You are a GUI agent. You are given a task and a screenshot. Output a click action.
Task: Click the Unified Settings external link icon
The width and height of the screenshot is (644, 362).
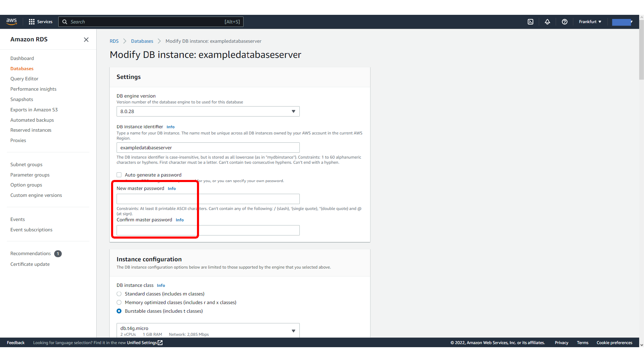click(x=160, y=343)
